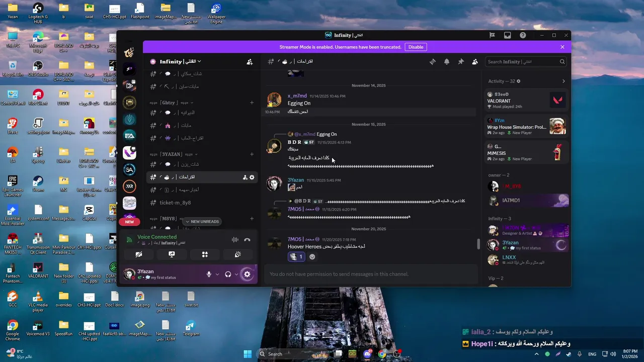Dismiss the Streamer Mode banner
The width and height of the screenshot is (644, 362).
pos(562,47)
